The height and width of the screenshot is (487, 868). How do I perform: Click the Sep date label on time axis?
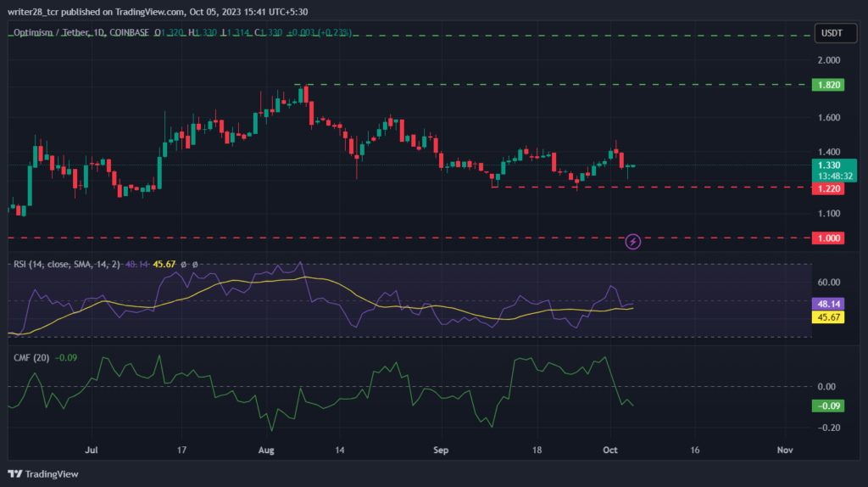[x=441, y=450]
